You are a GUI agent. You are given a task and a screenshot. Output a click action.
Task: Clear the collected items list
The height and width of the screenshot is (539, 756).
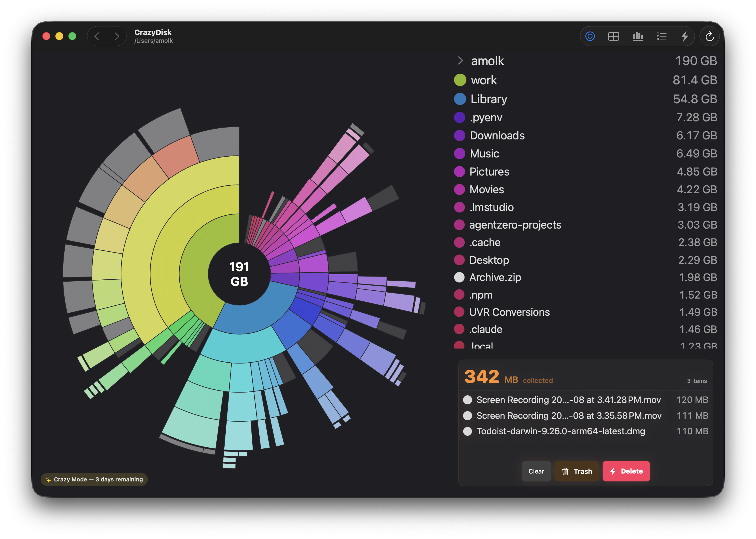[536, 471]
